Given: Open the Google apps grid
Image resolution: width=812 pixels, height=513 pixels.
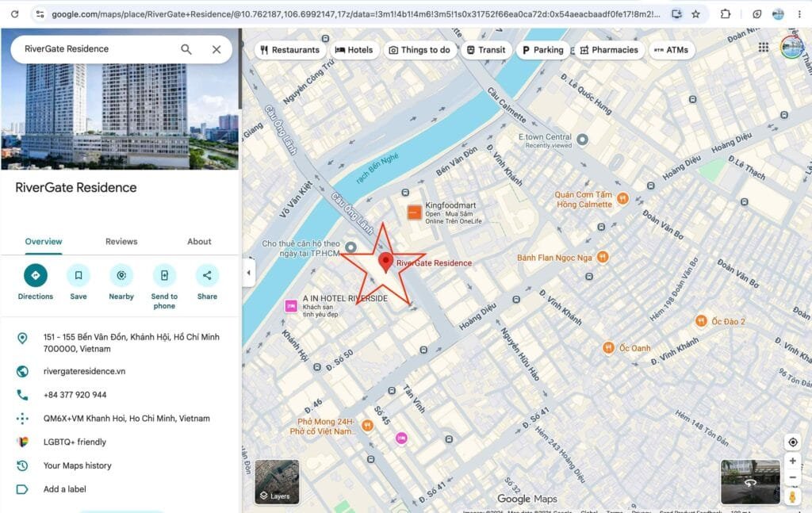Looking at the screenshot, I should (x=764, y=47).
